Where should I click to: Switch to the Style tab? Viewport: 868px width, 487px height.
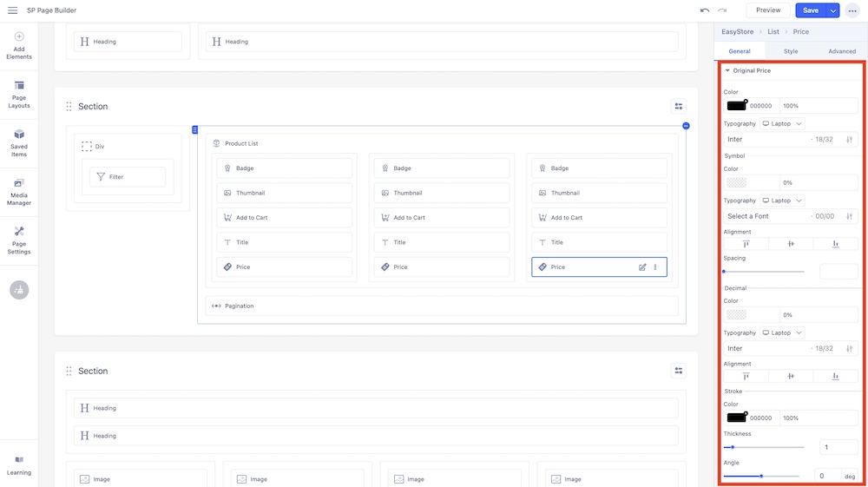click(791, 51)
